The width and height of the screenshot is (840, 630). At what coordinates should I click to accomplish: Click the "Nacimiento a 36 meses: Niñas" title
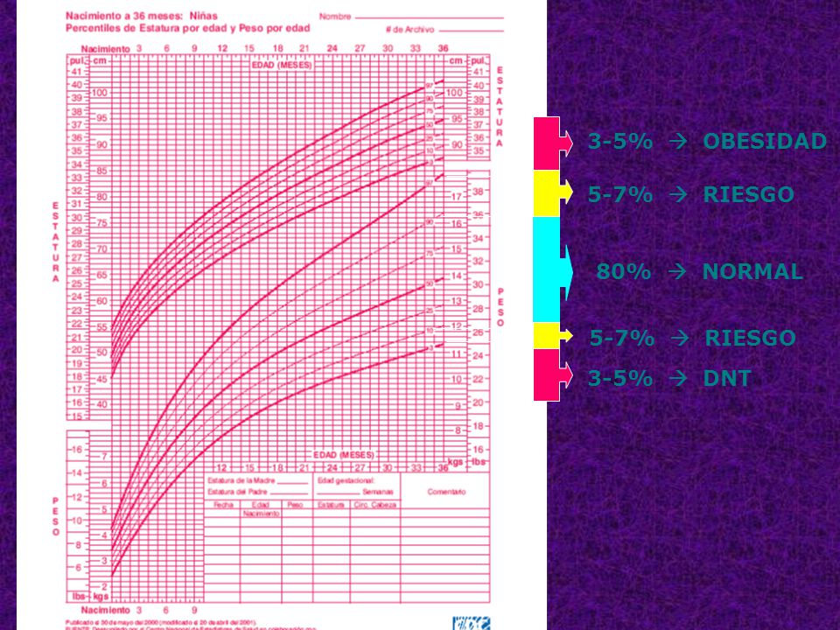pyautogui.click(x=142, y=16)
